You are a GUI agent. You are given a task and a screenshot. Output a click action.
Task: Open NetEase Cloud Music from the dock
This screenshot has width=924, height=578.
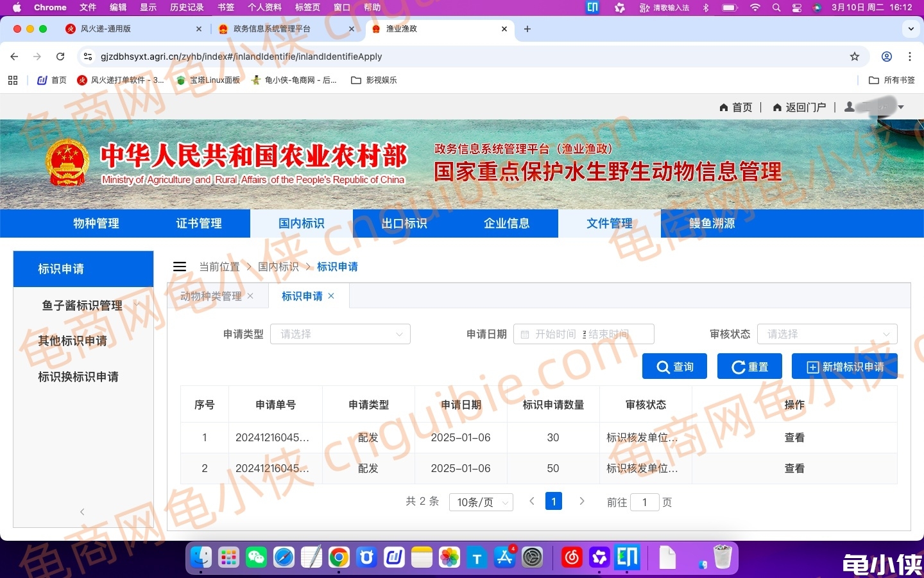[x=572, y=558]
